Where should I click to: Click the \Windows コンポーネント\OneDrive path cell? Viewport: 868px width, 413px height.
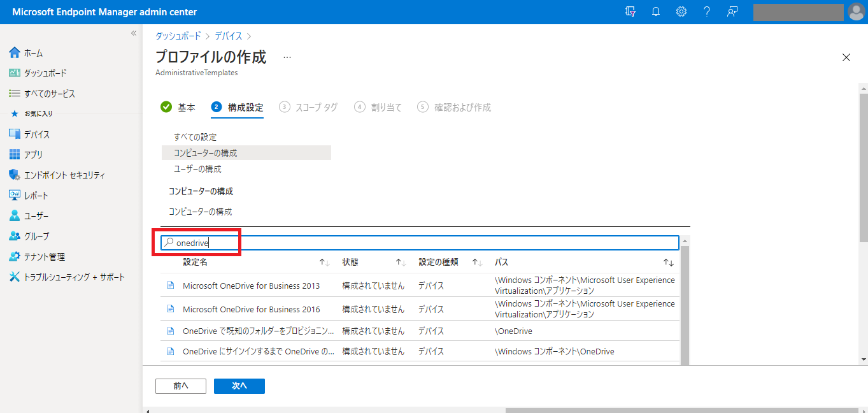(x=554, y=351)
